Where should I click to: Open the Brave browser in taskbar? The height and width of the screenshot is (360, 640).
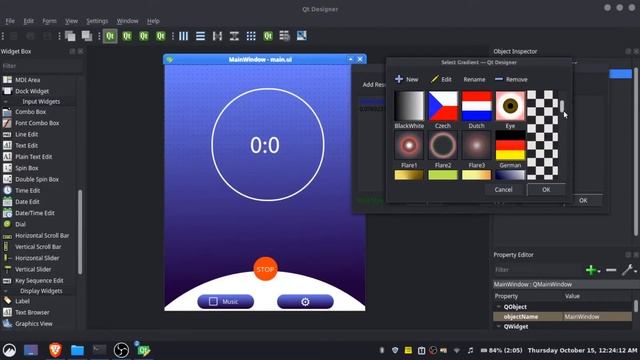click(55, 350)
